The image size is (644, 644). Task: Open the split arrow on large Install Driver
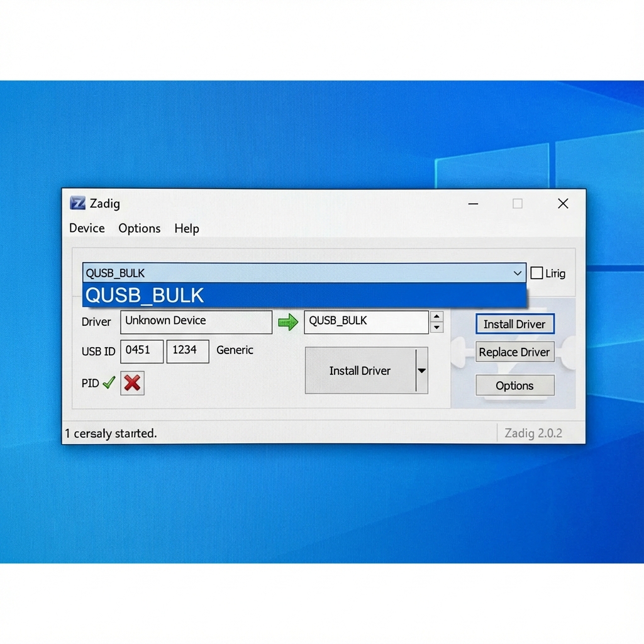(421, 370)
